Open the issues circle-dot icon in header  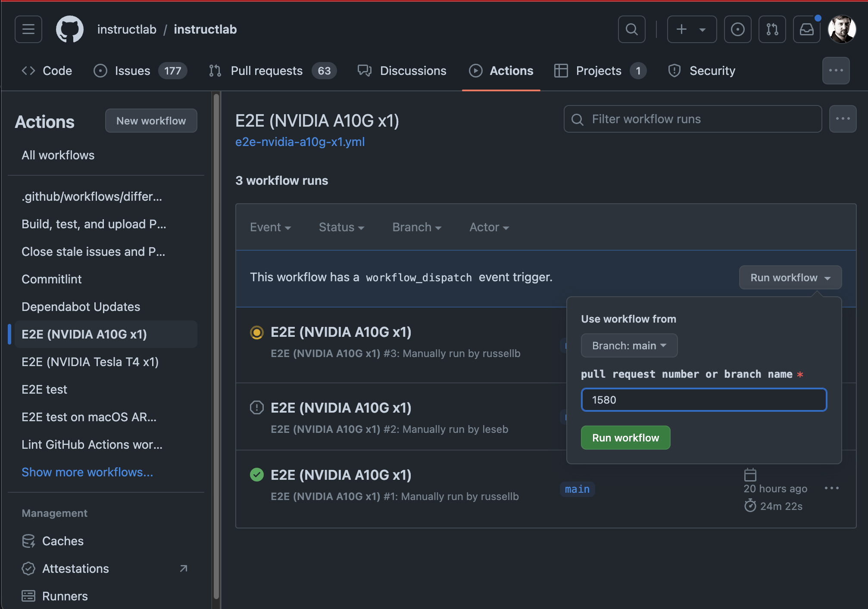click(738, 29)
